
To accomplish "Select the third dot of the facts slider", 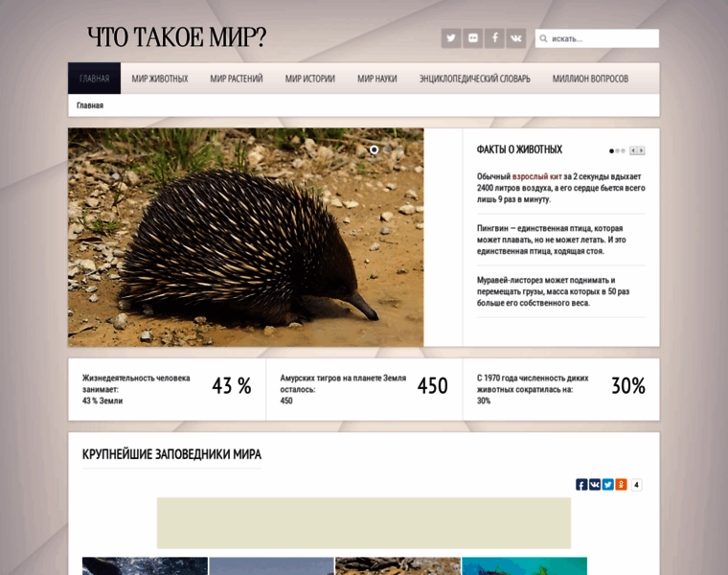I will 623,151.
